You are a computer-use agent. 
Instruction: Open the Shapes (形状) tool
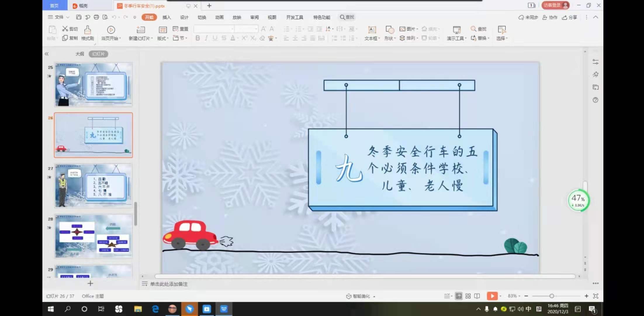coord(389,30)
